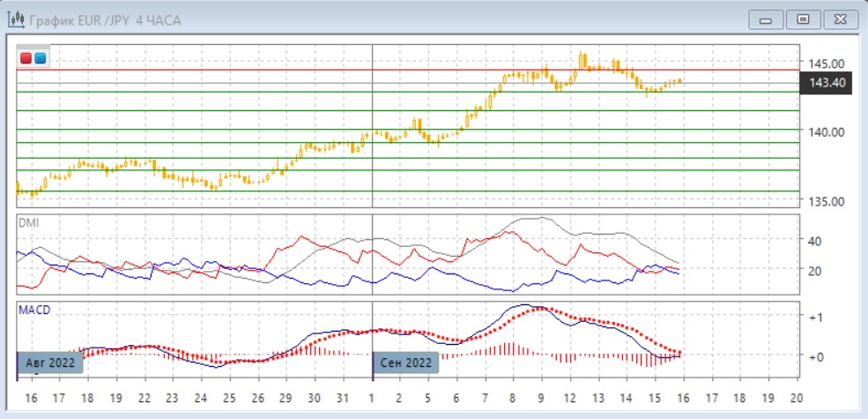Click the Авг 2022 month marker
This screenshot has width=868, height=419.
coord(50,363)
